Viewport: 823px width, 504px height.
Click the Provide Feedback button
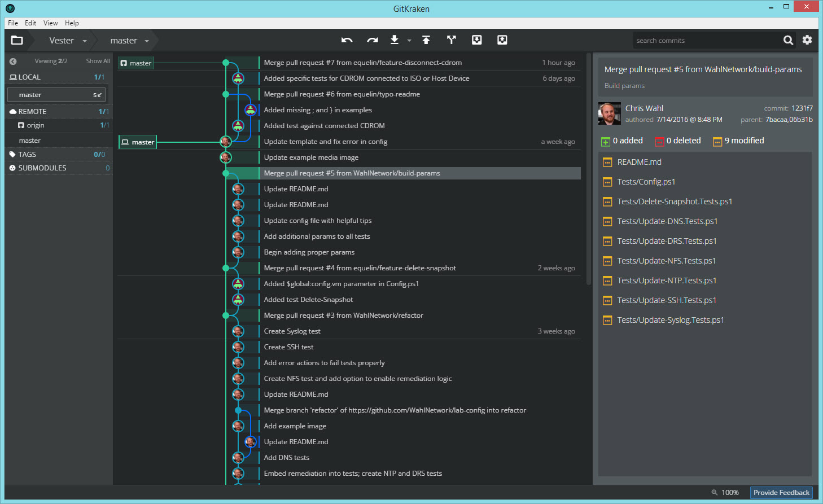click(781, 492)
